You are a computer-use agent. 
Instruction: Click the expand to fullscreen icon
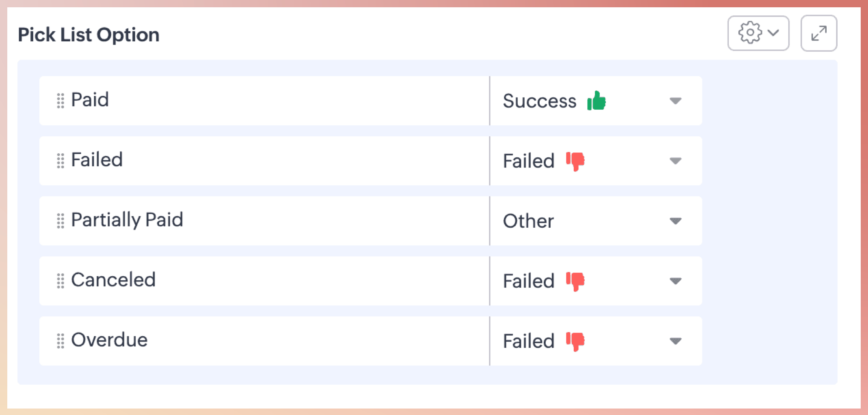click(819, 33)
